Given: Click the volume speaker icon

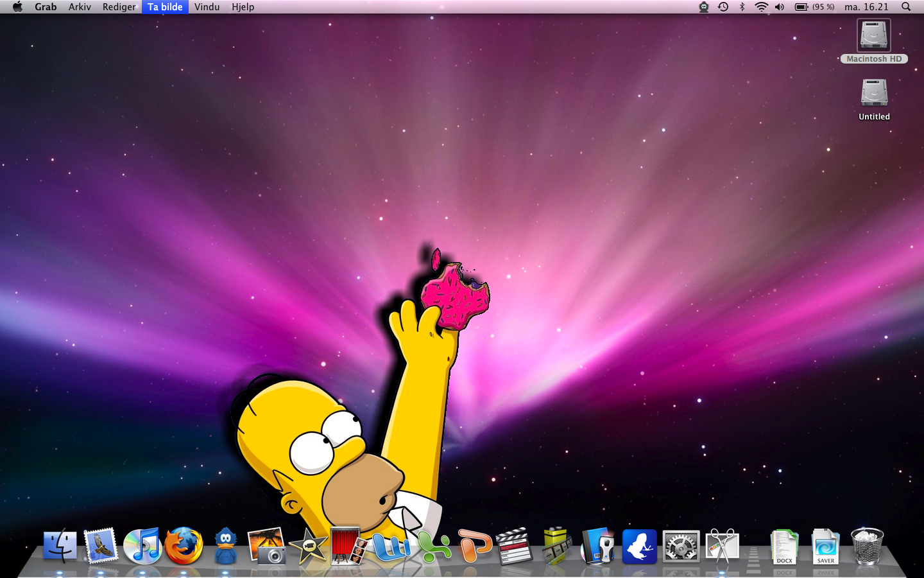Looking at the screenshot, I should tap(780, 7).
